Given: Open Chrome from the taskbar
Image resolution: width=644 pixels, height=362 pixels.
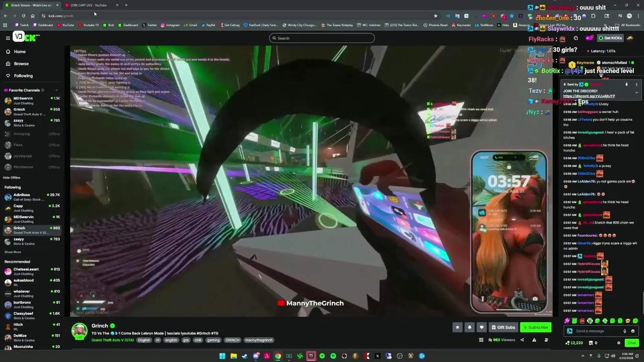Looking at the screenshot, I should pos(278,356).
